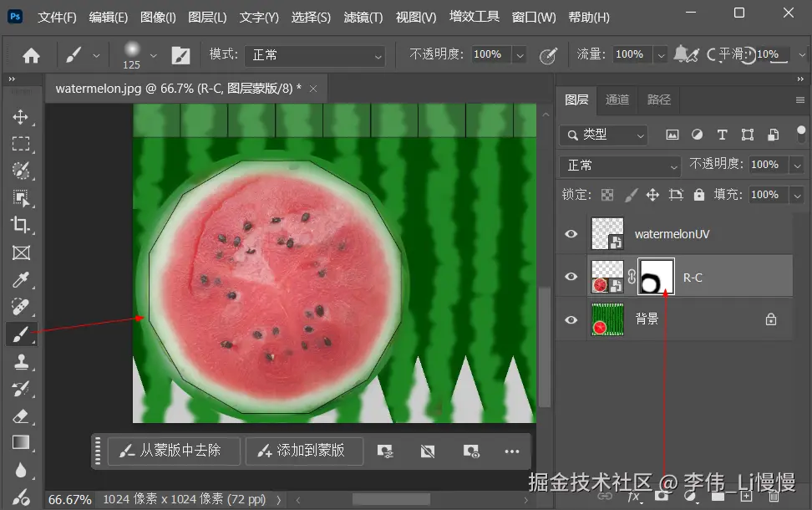Lock all layer attributes

pyautogui.click(x=699, y=195)
